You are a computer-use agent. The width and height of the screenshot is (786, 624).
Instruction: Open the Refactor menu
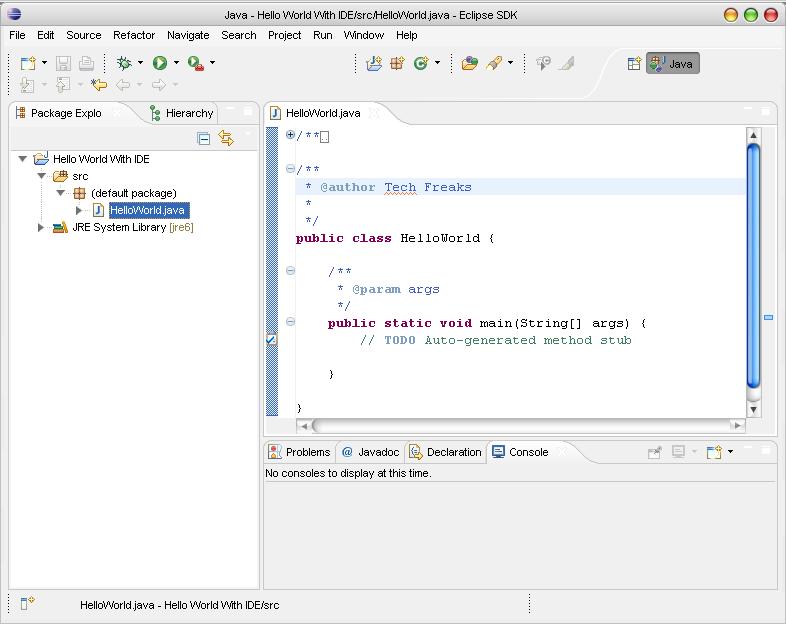tap(134, 35)
